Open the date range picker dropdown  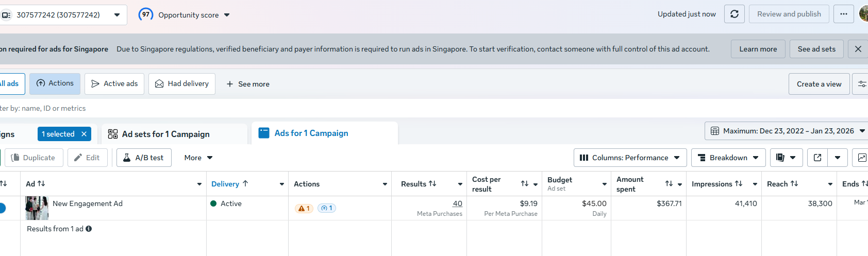click(x=788, y=131)
